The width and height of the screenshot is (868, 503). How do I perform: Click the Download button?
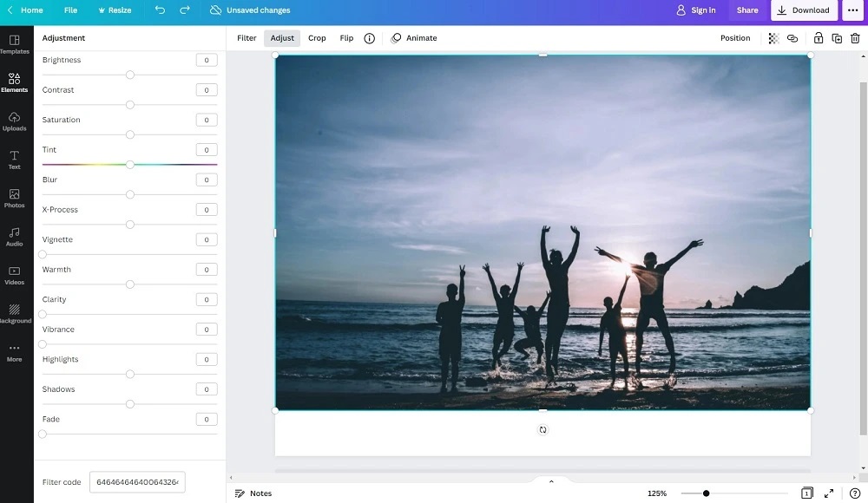point(803,10)
